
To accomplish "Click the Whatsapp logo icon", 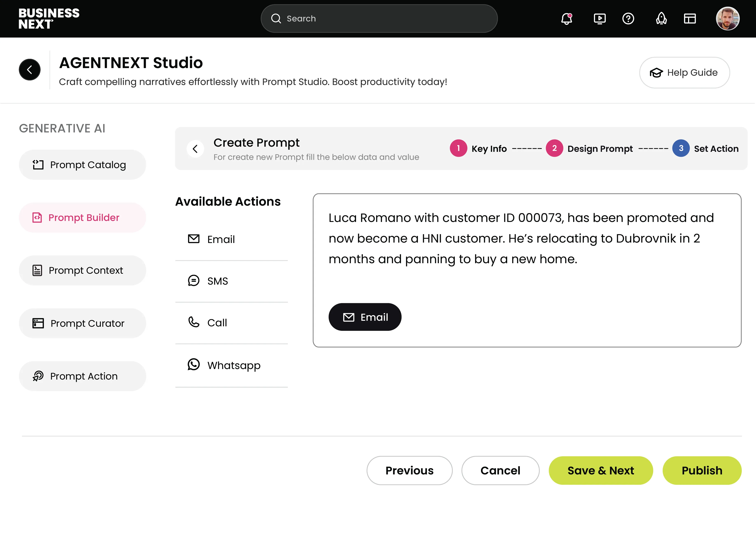I will (x=194, y=365).
